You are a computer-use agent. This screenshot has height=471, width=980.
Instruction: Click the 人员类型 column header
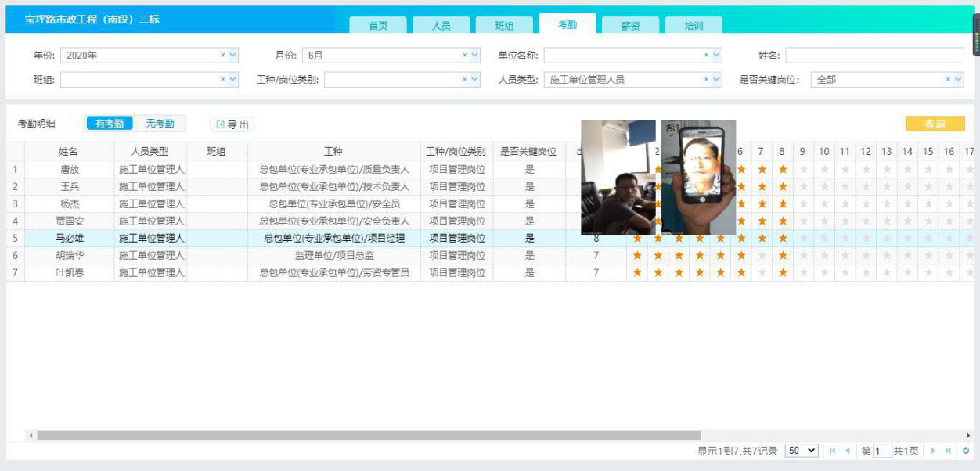click(150, 151)
